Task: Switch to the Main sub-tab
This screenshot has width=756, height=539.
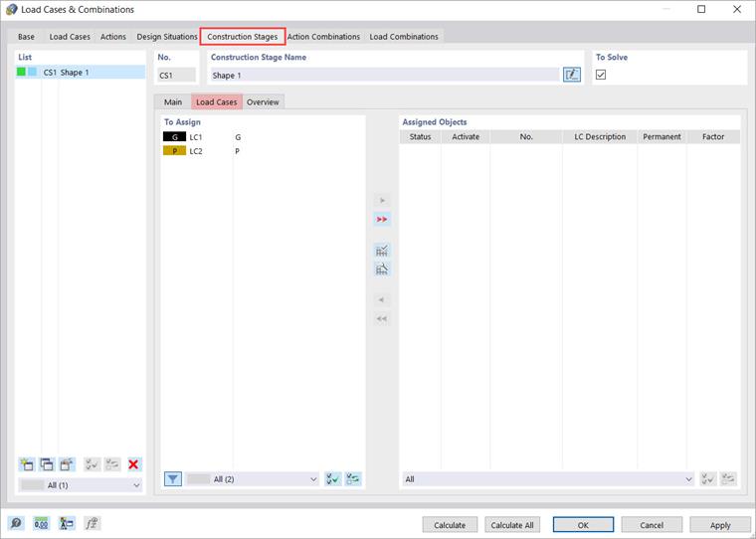Action: click(x=173, y=102)
